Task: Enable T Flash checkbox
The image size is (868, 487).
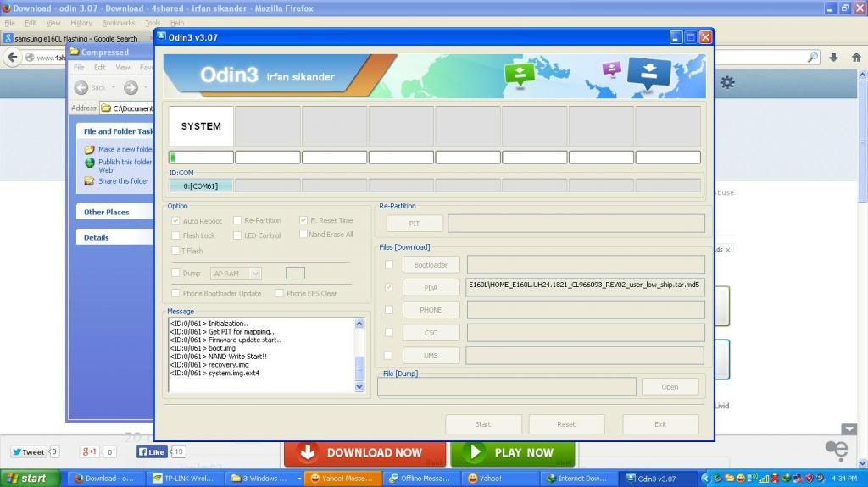Action: click(175, 251)
